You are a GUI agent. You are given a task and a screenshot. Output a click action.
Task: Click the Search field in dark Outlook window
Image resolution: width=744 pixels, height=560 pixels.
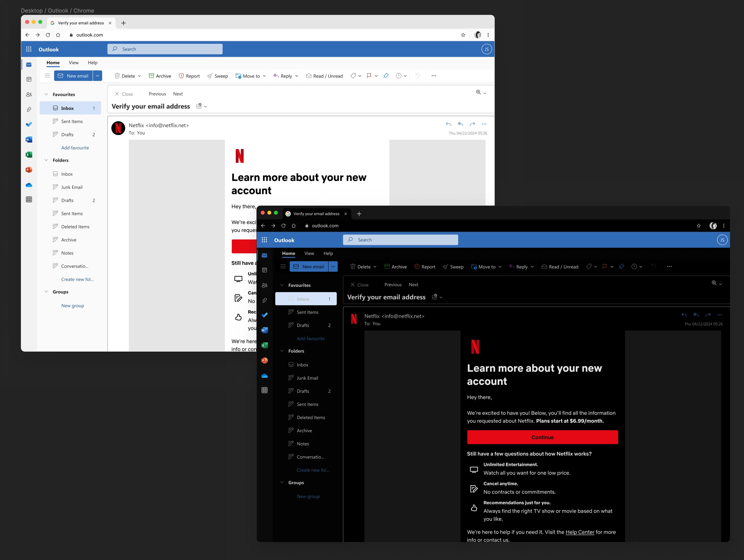(401, 240)
